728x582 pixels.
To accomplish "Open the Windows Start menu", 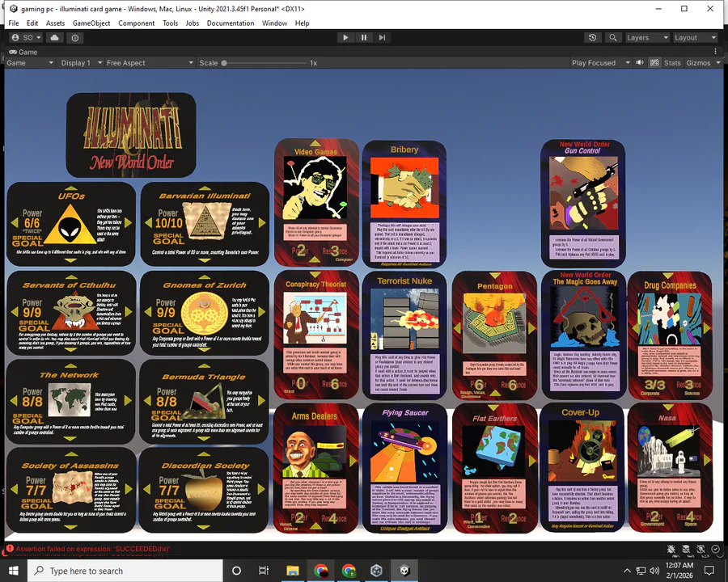I will pos(14,571).
